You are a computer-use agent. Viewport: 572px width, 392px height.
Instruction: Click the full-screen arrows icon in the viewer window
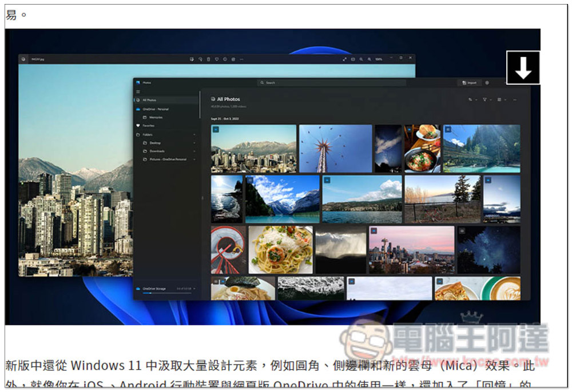pos(344,59)
